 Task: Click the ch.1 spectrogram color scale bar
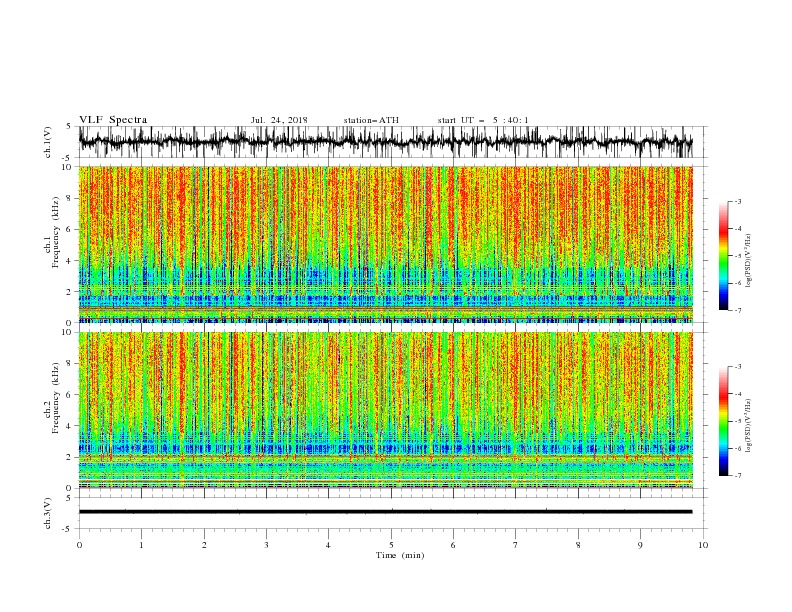click(x=723, y=256)
